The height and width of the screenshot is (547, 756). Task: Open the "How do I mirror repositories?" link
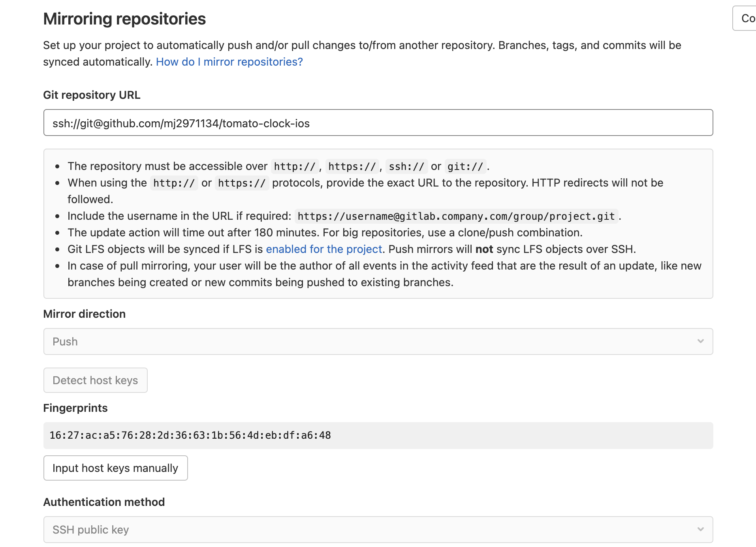point(229,62)
